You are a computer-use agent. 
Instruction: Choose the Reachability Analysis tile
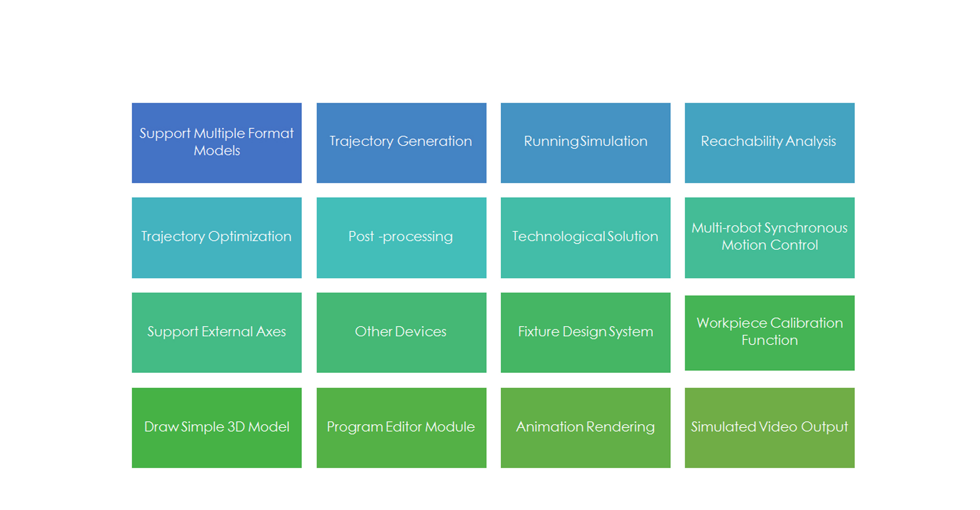[x=770, y=143]
